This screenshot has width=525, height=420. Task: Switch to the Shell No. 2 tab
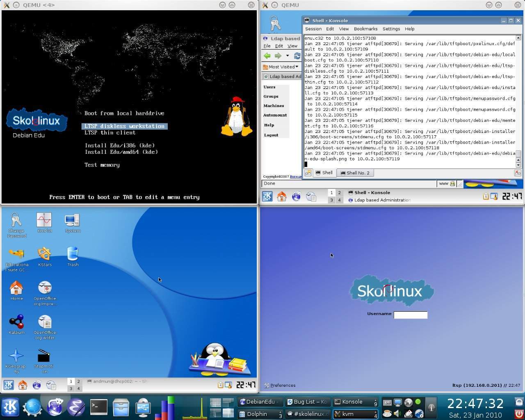(x=355, y=173)
